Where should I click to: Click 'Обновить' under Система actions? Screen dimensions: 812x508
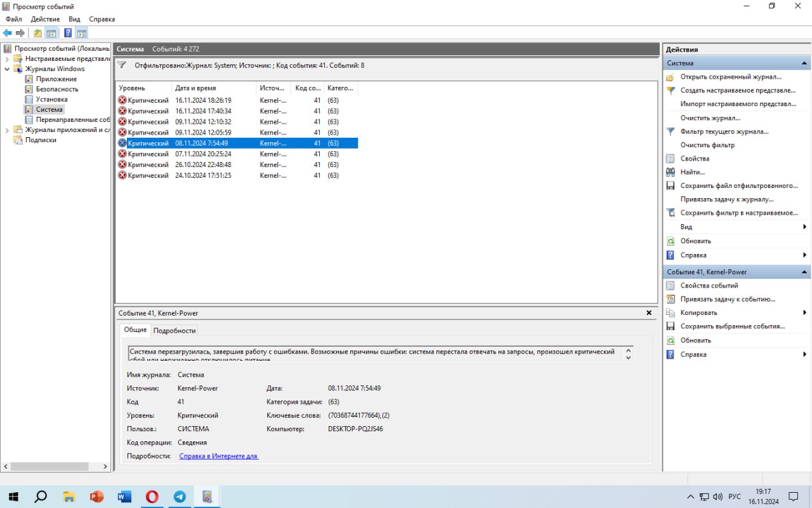[x=696, y=241]
